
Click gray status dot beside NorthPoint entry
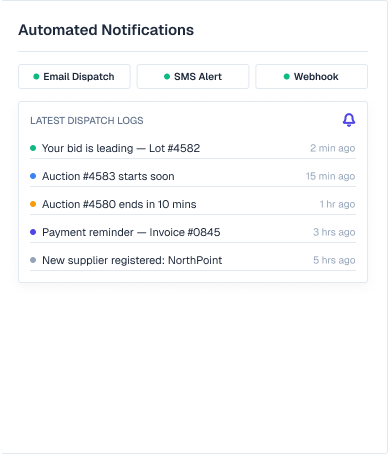click(x=33, y=260)
